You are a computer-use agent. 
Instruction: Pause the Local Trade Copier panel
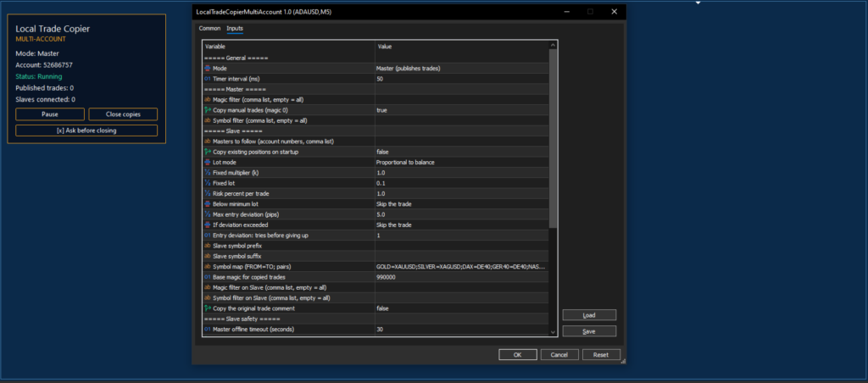pyautogui.click(x=50, y=114)
